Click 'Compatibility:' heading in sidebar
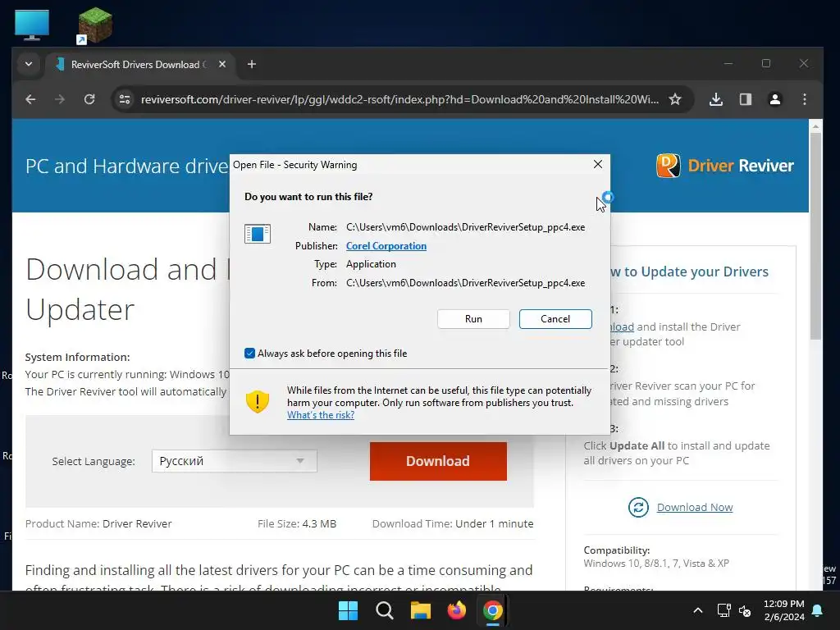 coord(617,550)
